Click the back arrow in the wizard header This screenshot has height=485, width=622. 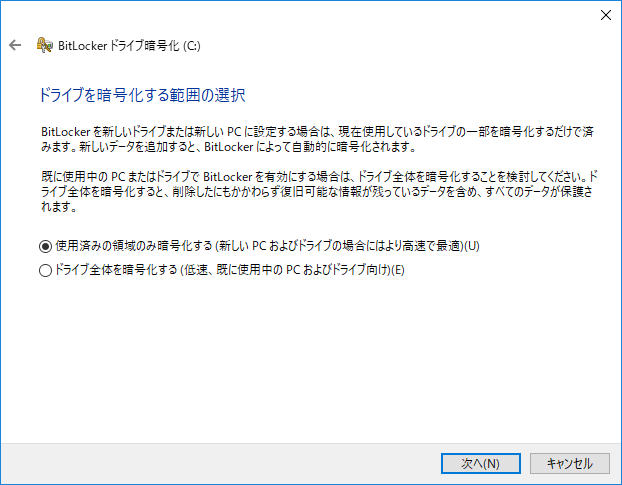[x=15, y=45]
